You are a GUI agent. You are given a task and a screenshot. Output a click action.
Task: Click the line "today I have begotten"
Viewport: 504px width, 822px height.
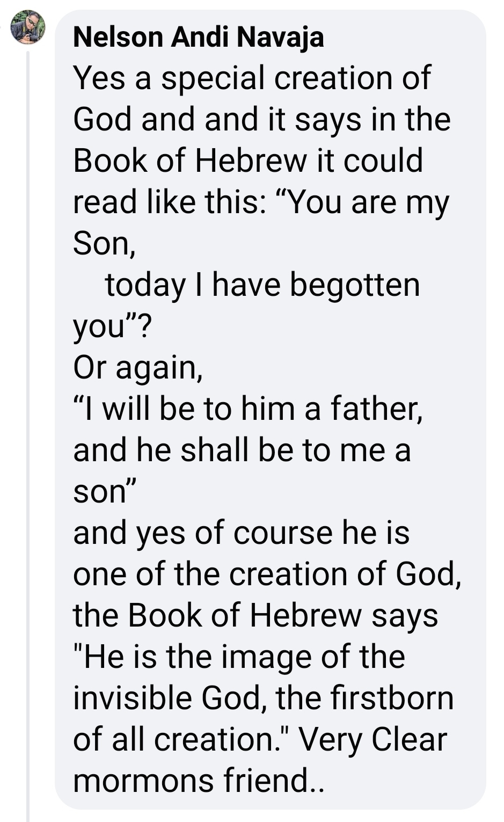262,285
